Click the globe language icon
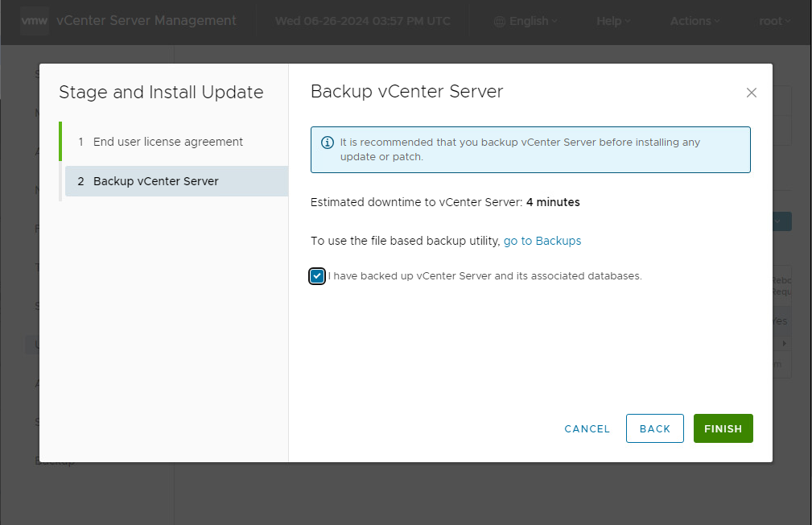The width and height of the screenshot is (812, 525). (499, 21)
